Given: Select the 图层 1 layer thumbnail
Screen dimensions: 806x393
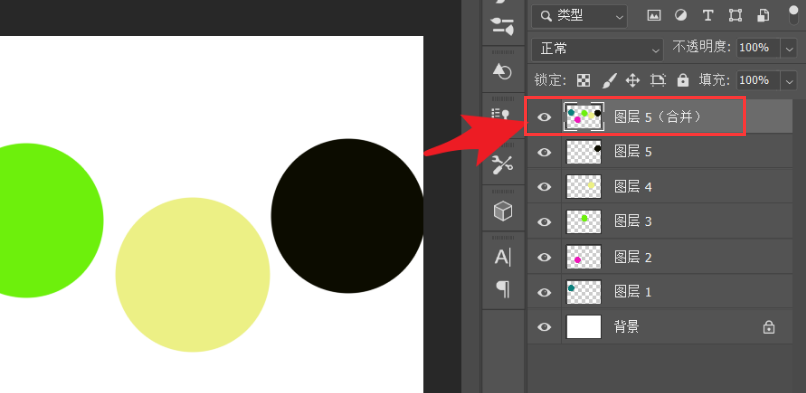Looking at the screenshot, I should coord(584,292).
